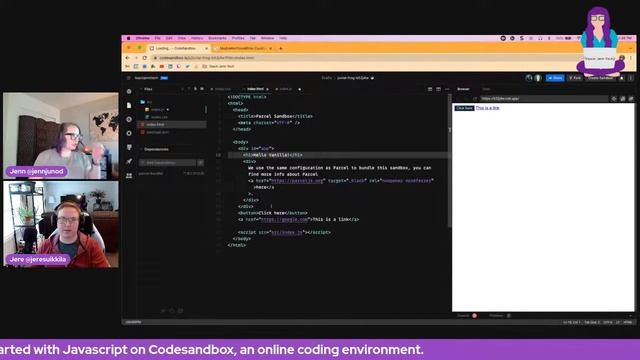Click the editor vertical scrollbar
640x360 pixels.
[450, 161]
